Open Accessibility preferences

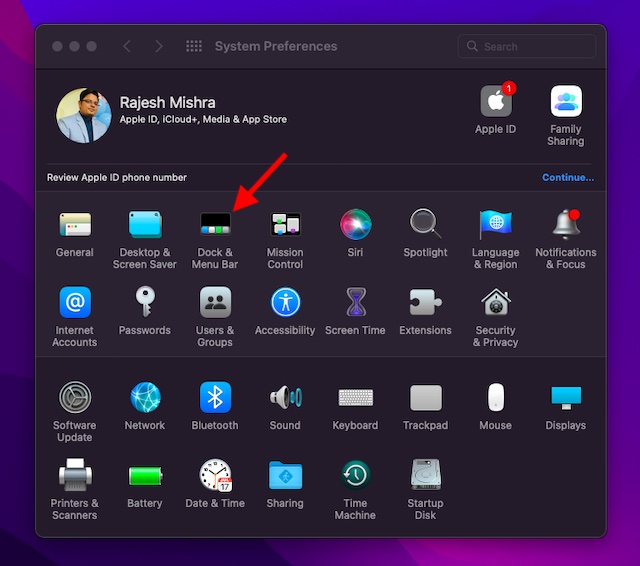[x=285, y=302]
